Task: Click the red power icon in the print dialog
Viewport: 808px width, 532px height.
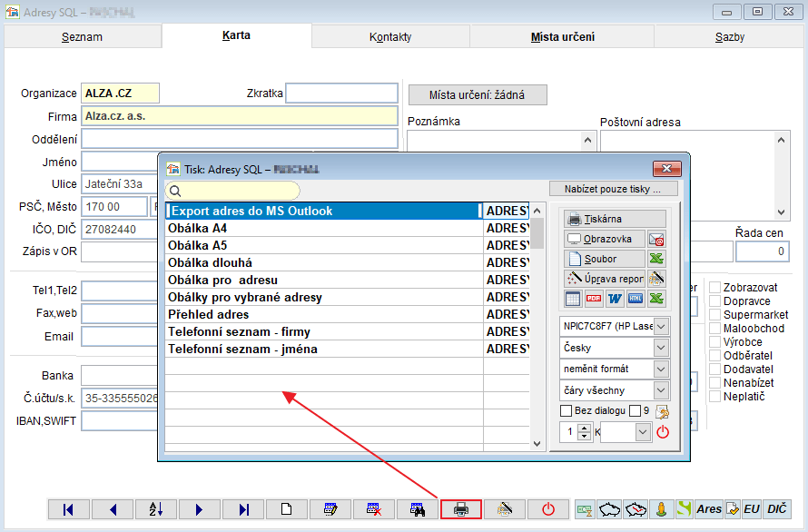Action: (663, 432)
